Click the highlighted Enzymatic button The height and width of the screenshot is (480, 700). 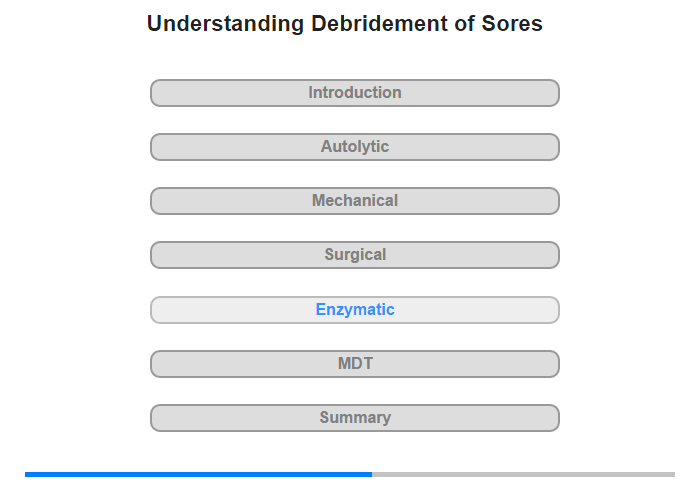[355, 310]
